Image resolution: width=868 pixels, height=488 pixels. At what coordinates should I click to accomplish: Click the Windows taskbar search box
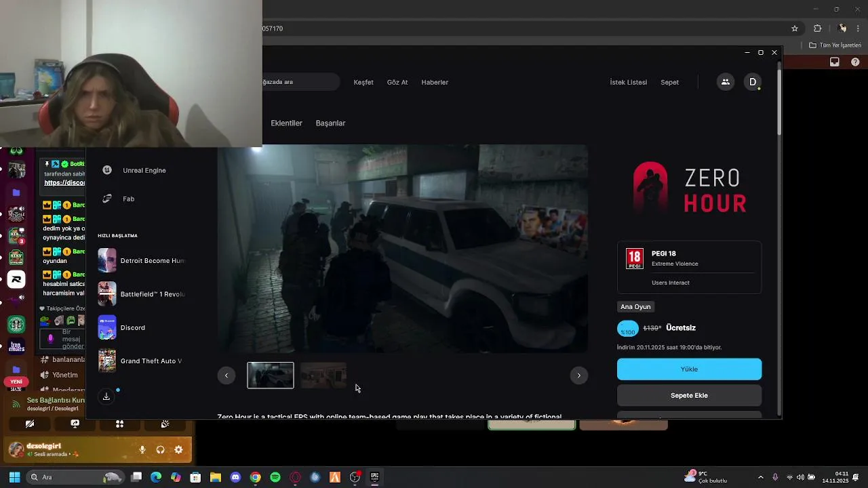[75, 477]
